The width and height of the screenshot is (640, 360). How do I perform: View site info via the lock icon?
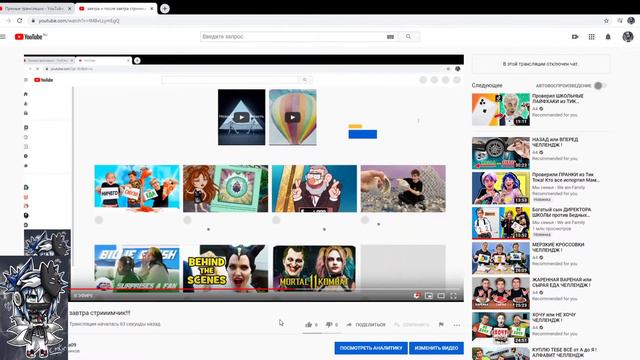[33, 20]
